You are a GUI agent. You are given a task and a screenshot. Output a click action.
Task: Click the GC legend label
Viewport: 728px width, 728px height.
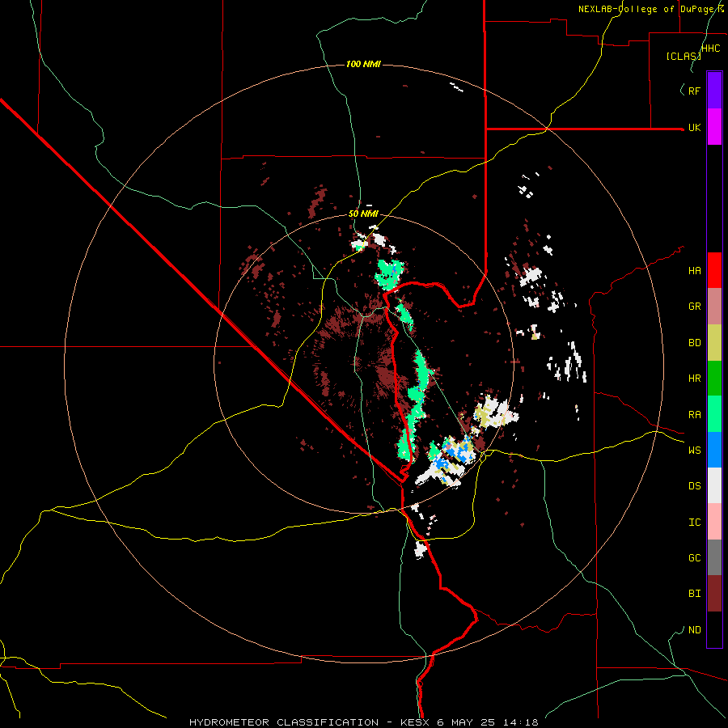point(694,558)
